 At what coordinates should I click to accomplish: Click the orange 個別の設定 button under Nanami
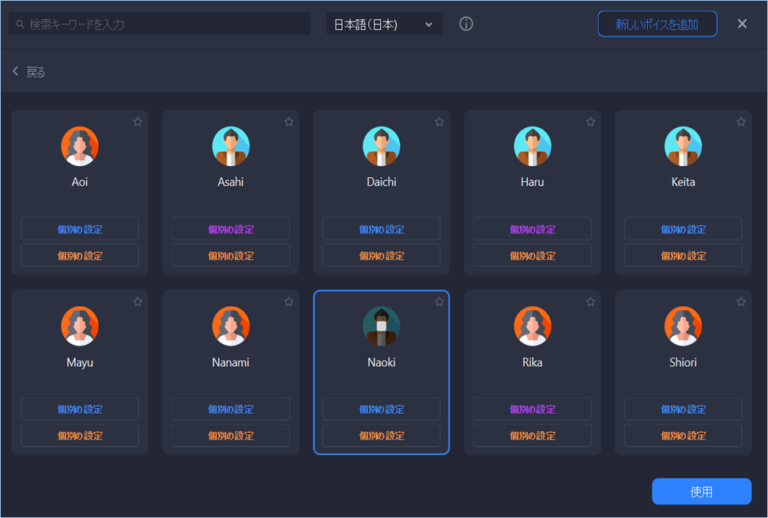[231, 436]
